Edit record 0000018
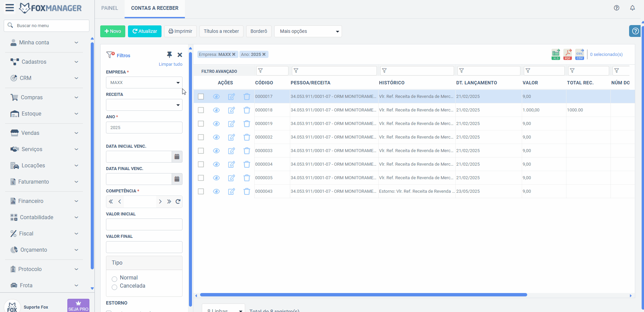This screenshot has height=312, width=644. pos(232,110)
